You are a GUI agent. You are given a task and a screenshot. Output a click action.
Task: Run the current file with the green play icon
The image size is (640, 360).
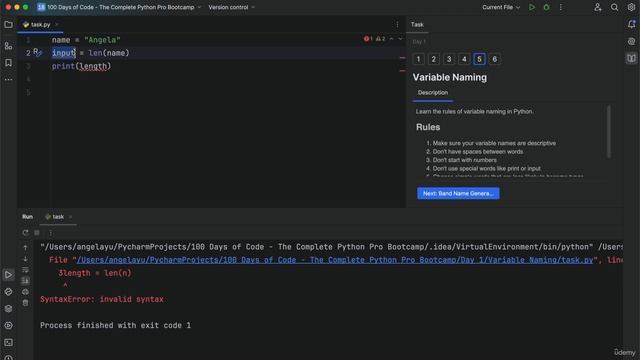pyautogui.click(x=532, y=7)
